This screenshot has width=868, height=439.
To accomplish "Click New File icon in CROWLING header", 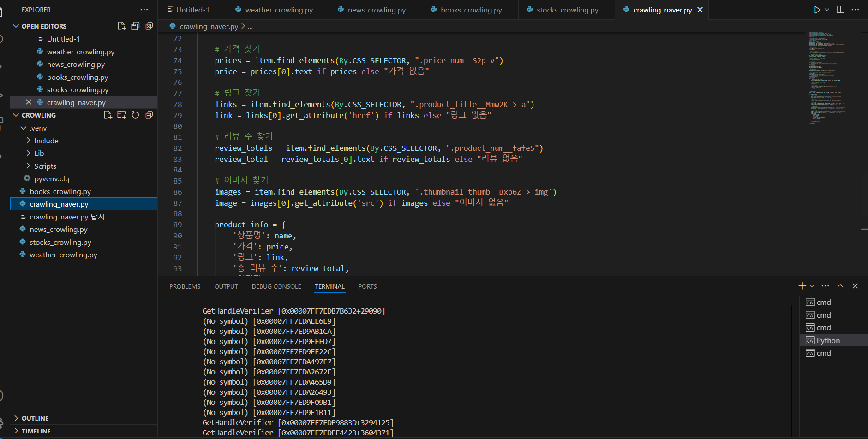I will [108, 115].
